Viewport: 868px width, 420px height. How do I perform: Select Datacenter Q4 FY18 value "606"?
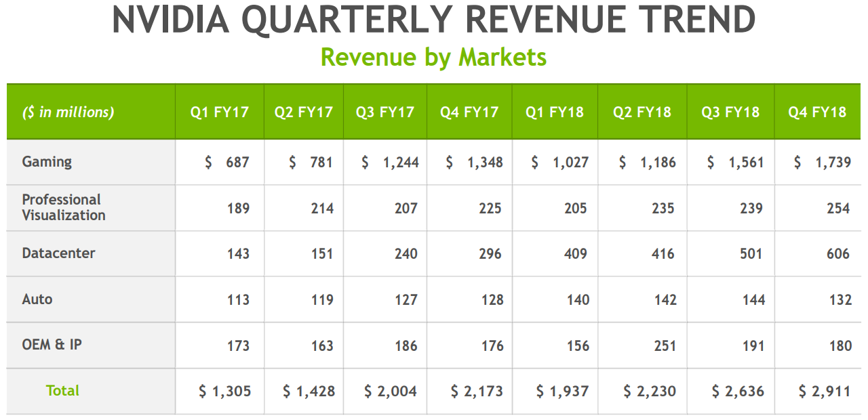click(838, 254)
